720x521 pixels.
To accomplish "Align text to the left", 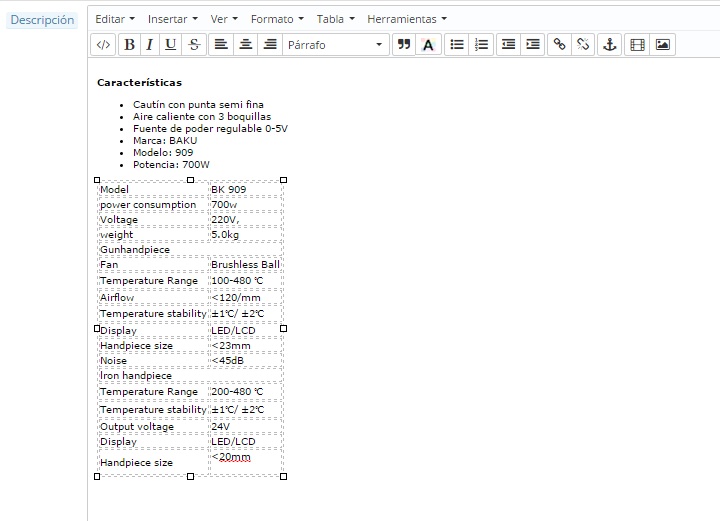I will [221, 45].
